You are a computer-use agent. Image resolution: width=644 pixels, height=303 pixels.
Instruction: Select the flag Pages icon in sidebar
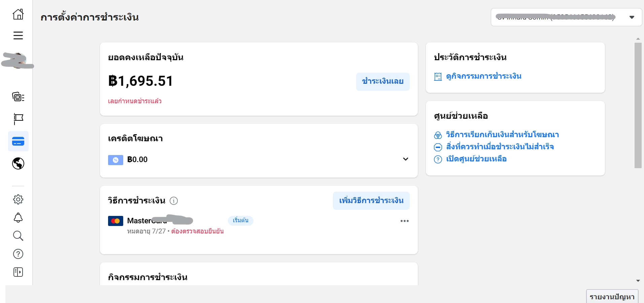coord(18,119)
